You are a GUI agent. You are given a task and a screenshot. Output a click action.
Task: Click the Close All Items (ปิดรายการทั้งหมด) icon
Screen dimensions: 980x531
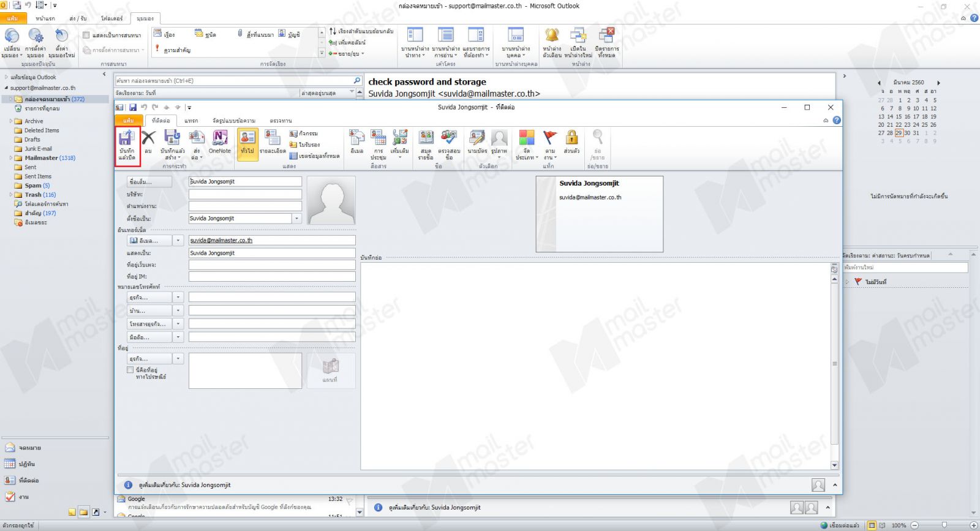tap(606, 43)
